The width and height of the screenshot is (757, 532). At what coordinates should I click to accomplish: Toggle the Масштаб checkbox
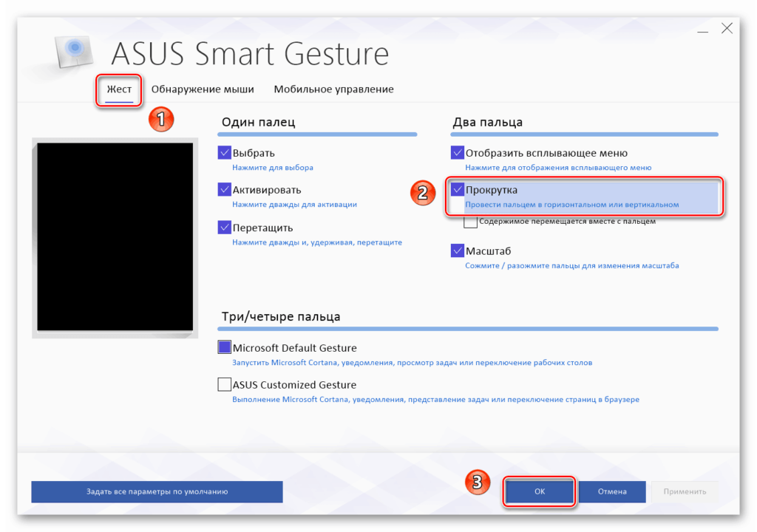tap(457, 250)
